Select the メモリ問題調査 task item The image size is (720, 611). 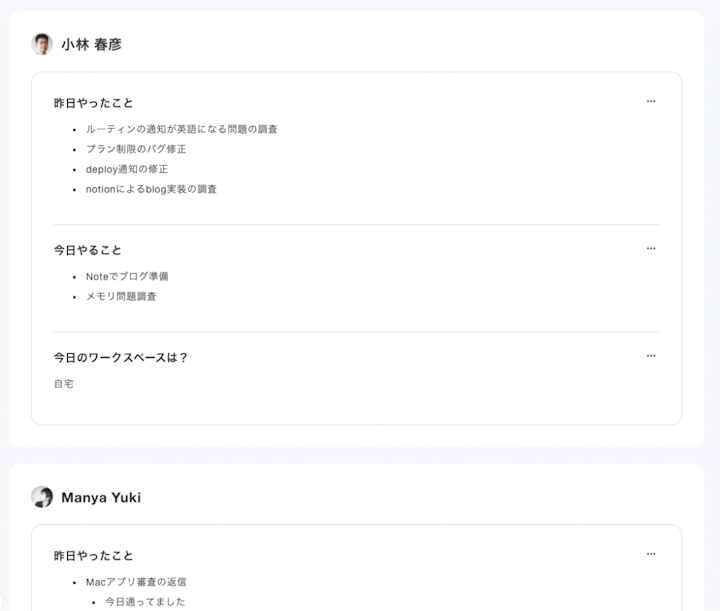[121, 296]
